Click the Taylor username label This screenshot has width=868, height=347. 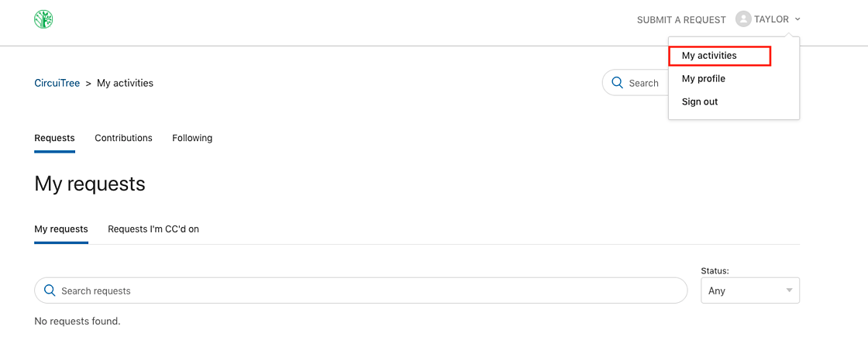coord(771,19)
